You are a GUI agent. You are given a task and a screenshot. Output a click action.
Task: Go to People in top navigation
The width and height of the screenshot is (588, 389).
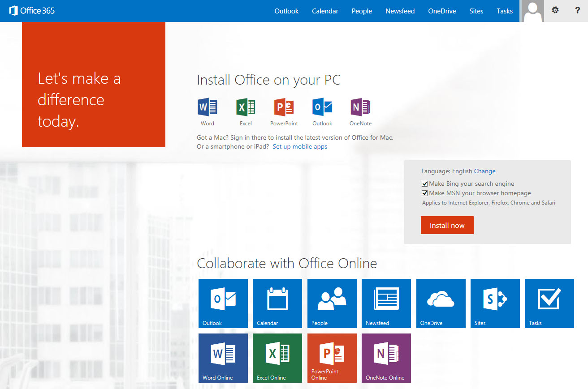(x=362, y=11)
